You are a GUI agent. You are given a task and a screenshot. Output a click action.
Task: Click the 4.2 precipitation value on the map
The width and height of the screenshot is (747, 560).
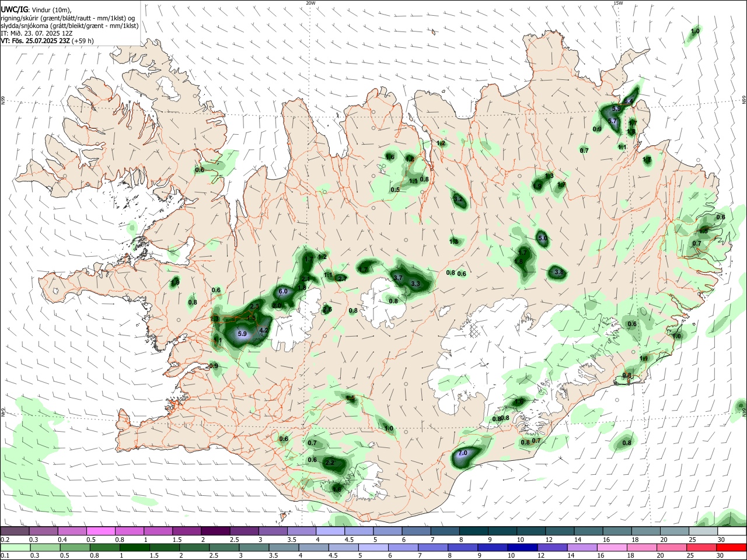(x=263, y=330)
